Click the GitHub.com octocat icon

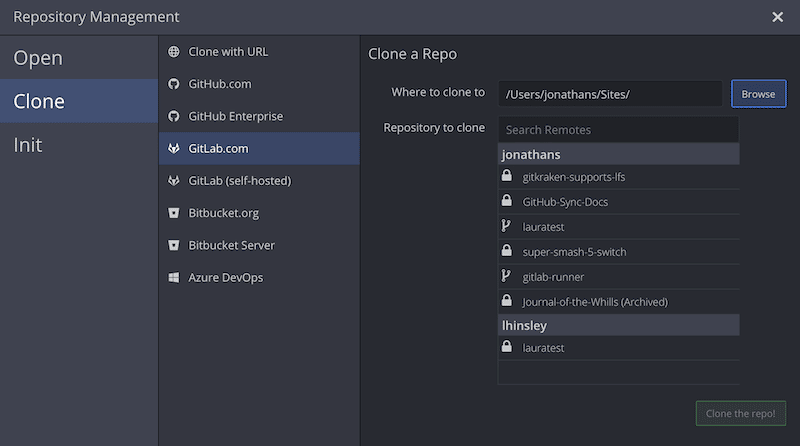[174, 84]
